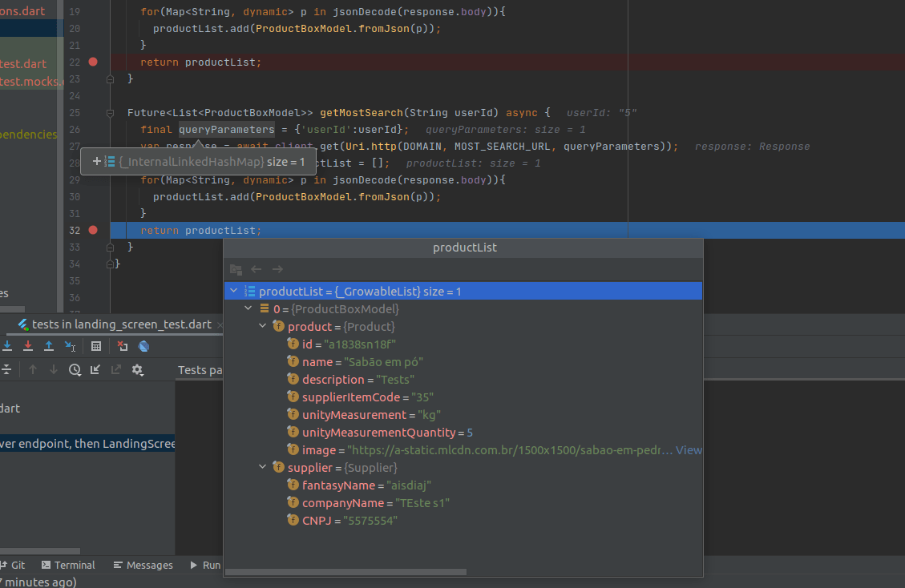Image resolution: width=905 pixels, height=588 pixels.
Task: Collapse the supplier = {Supplier} node
Action: (263, 467)
